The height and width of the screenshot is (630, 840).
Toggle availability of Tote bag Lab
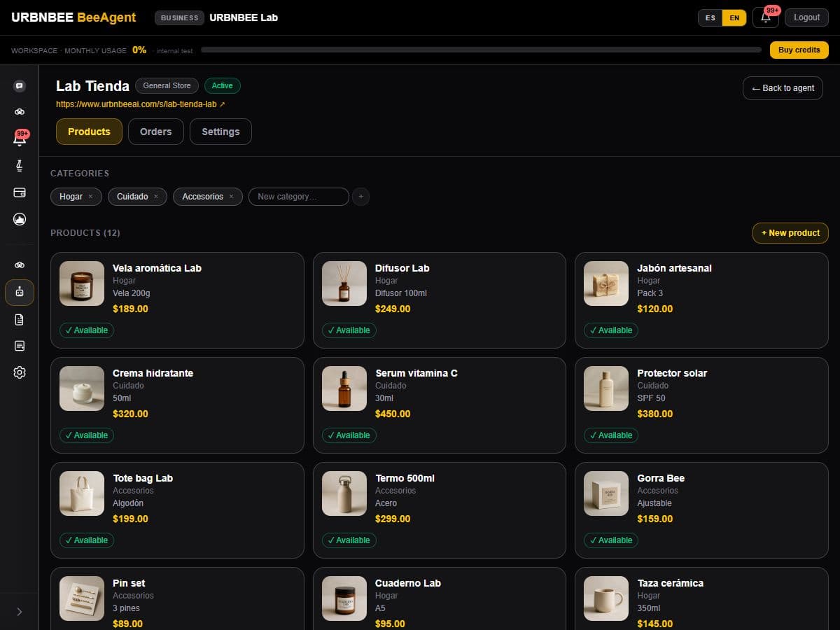tap(87, 540)
